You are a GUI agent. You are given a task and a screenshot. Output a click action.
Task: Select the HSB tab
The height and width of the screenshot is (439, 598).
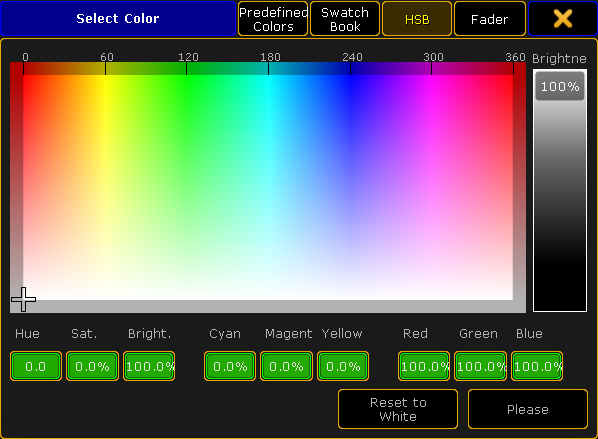point(417,19)
